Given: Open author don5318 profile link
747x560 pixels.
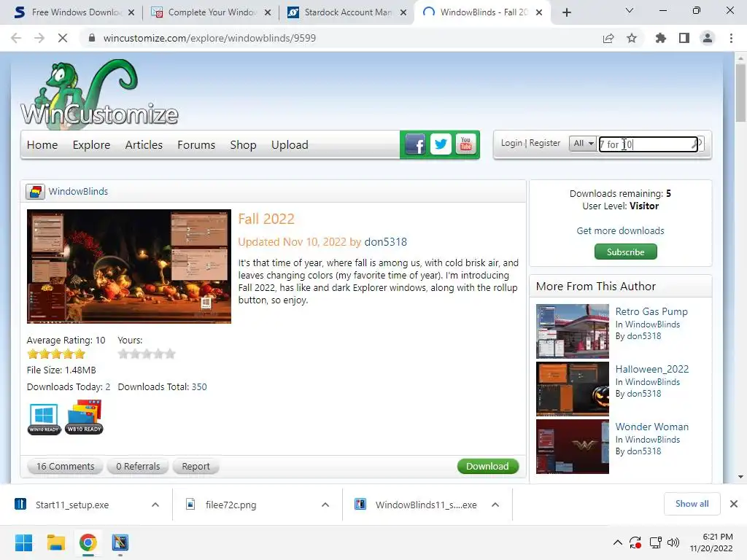Looking at the screenshot, I should pyautogui.click(x=385, y=242).
